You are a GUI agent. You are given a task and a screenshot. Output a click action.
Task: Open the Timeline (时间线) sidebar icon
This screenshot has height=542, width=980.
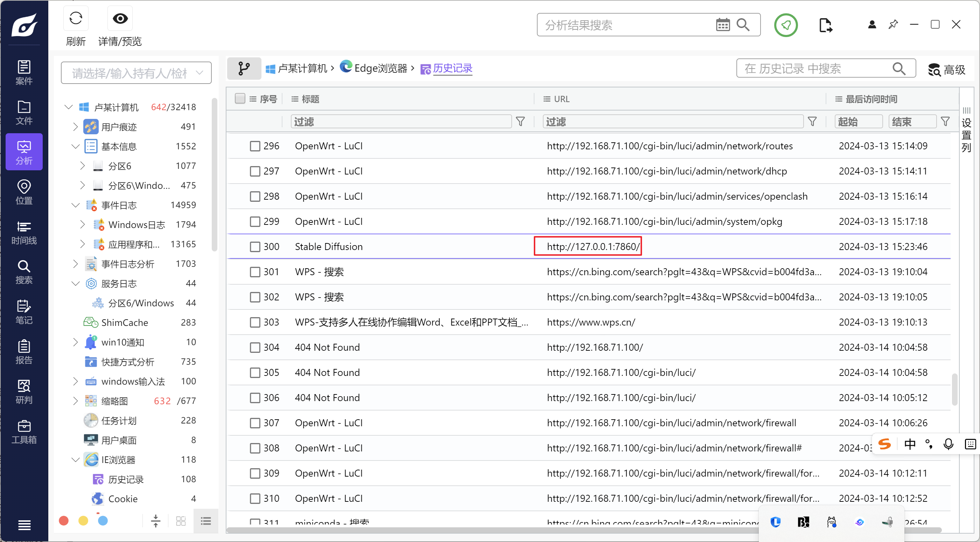24,233
